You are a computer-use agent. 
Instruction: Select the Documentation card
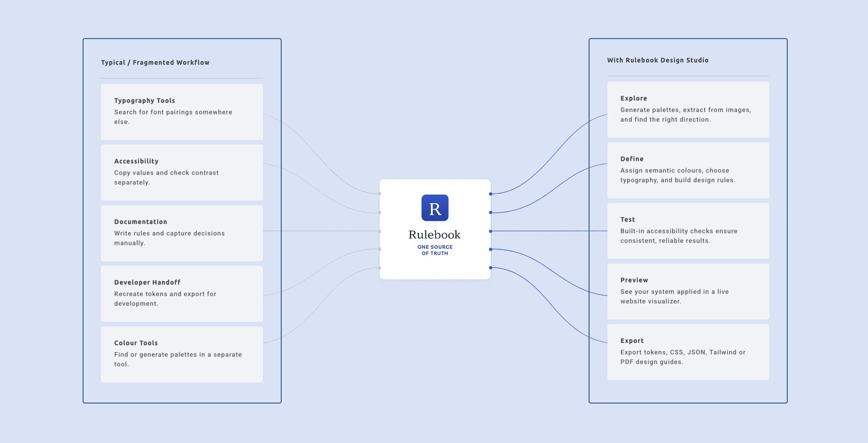182,233
